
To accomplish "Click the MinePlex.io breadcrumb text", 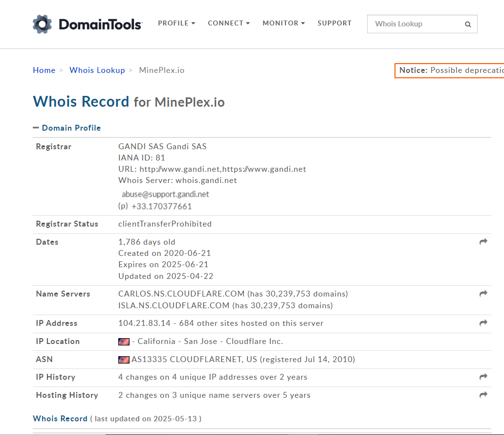I will coord(162,70).
